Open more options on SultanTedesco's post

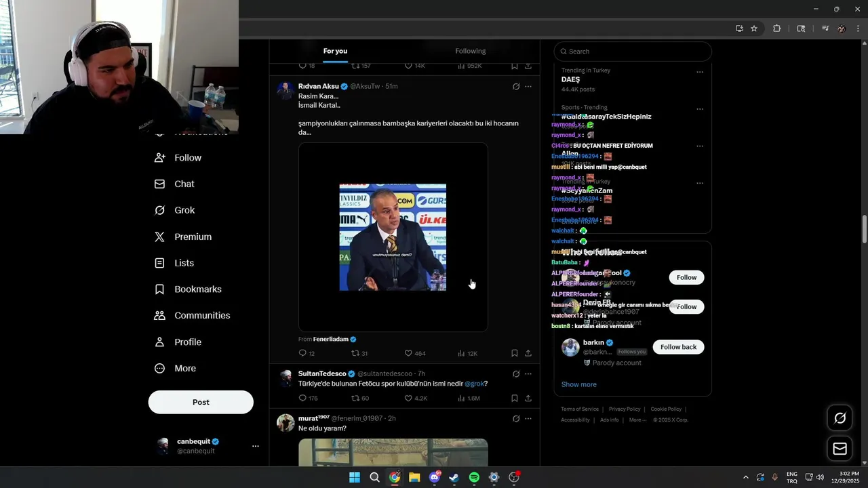528,374
